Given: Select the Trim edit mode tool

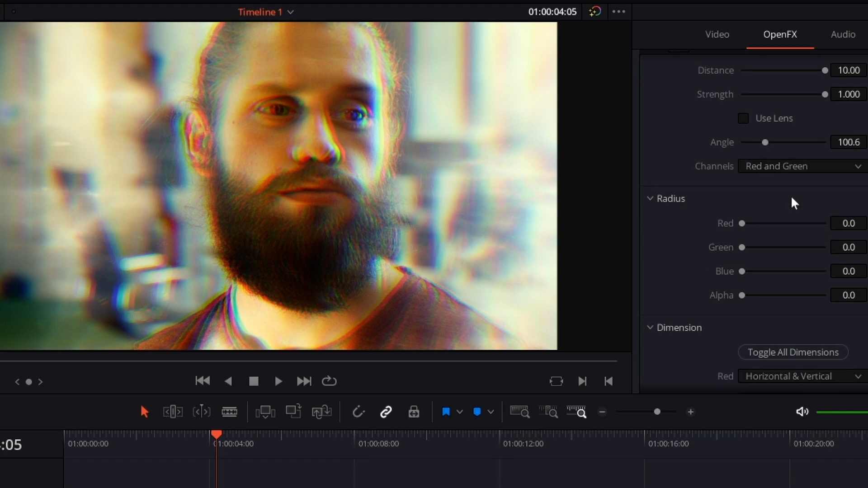Looking at the screenshot, I should pos(172,412).
